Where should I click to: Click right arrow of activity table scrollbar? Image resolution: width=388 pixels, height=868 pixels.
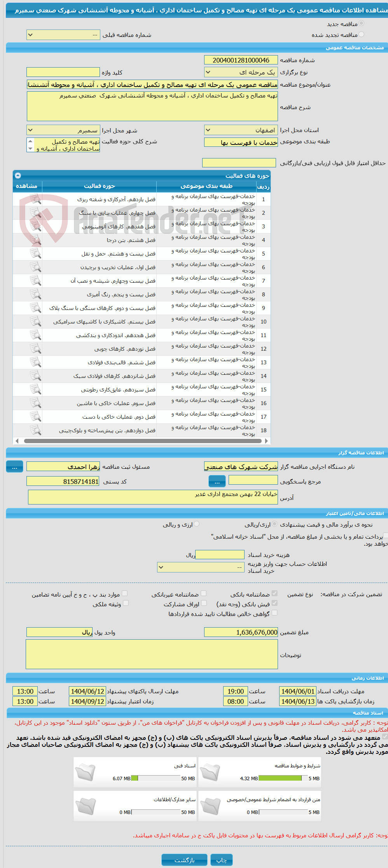(x=266, y=441)
